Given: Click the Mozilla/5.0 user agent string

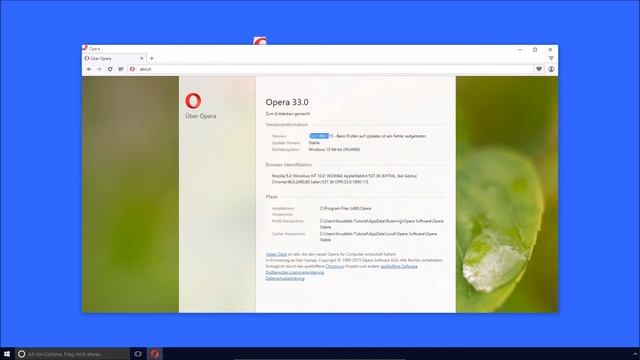Looking at the screenshot, I should click(344, 179).
